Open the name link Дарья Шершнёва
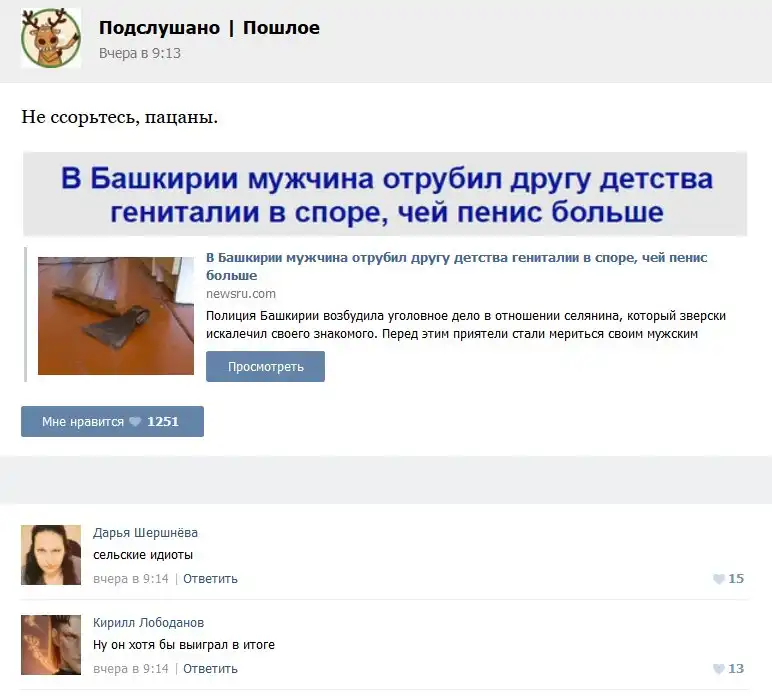Screen dimensions: 772x698 [145, 533]
